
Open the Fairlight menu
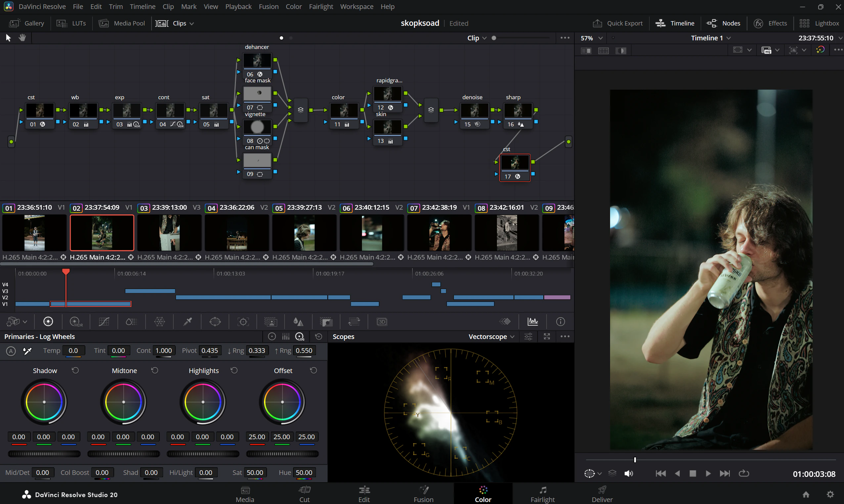click(321, 7)
